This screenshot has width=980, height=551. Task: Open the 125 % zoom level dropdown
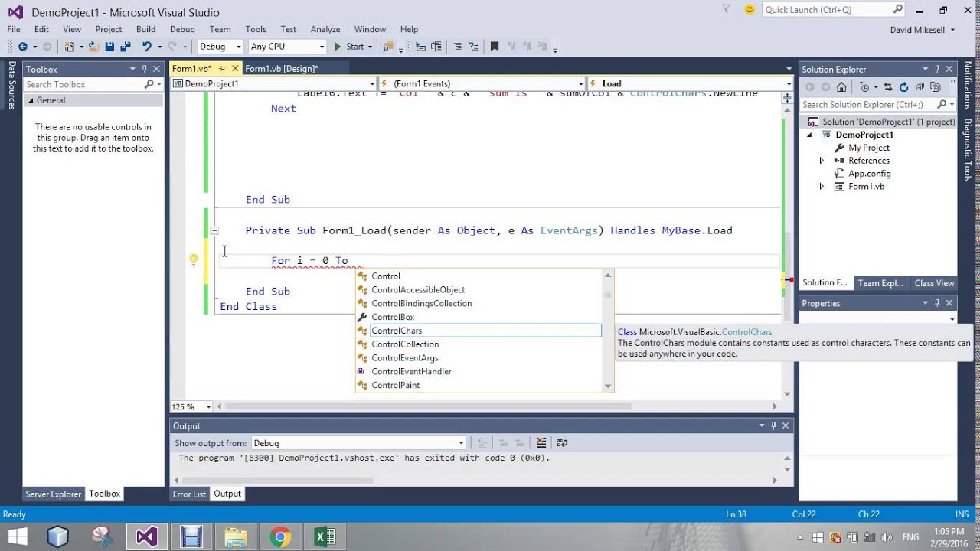pos(193,406)
